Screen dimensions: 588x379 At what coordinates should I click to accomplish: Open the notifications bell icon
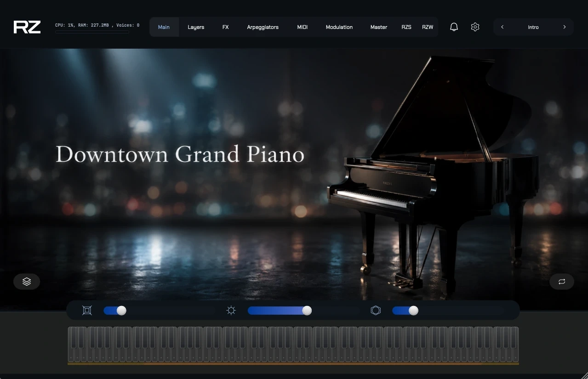click(x=454, y=27)
